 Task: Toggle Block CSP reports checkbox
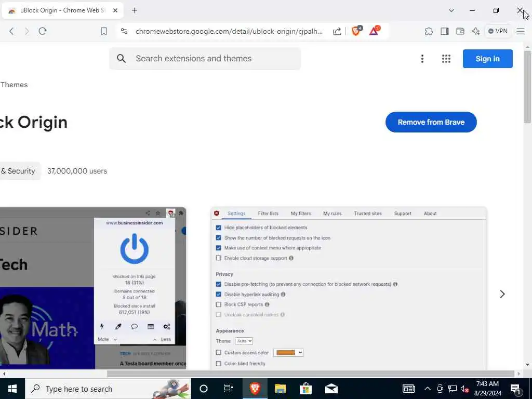(x=219, y=304)
